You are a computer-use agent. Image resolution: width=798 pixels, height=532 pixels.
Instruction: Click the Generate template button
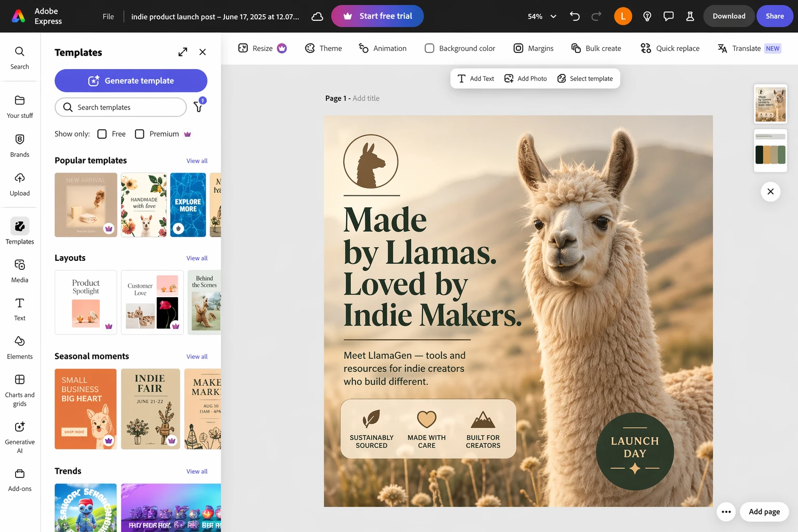[x=131, y=81]
